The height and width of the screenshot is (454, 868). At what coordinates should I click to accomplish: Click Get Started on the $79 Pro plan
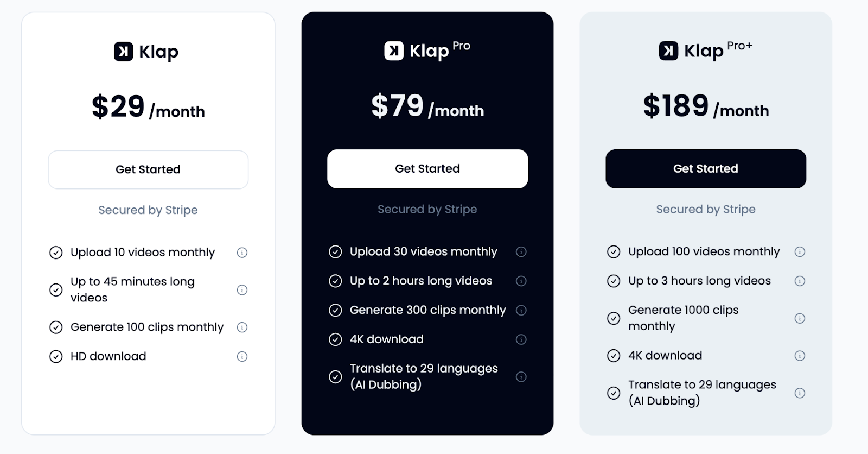click(427, 169)
